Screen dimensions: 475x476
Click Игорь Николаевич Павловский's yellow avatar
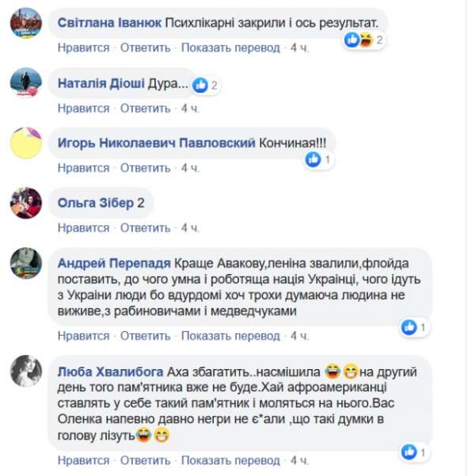pyautogui.click(x=25, y=143)
